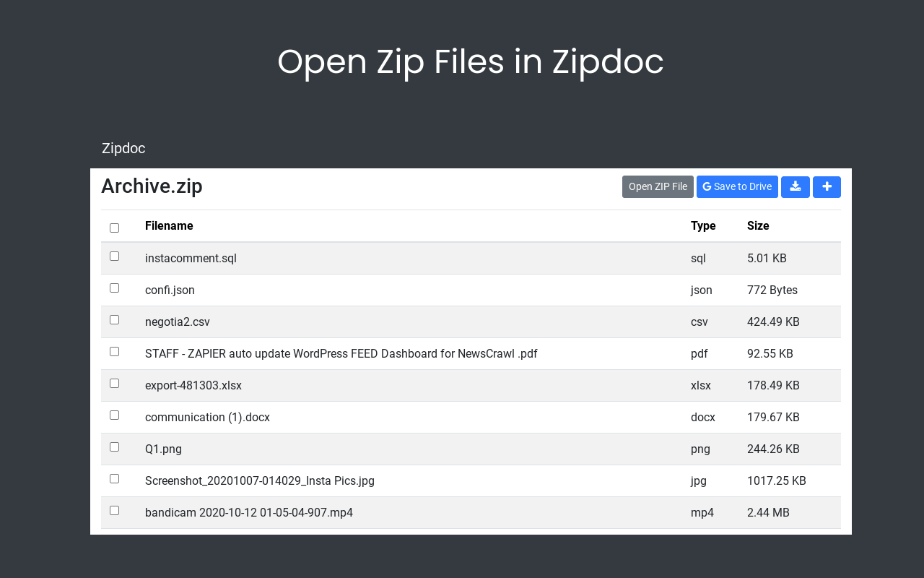Screen dimensions: 924x578
Task: Click the 424.49 KB size cell
Action: click(x=773, y=322)
